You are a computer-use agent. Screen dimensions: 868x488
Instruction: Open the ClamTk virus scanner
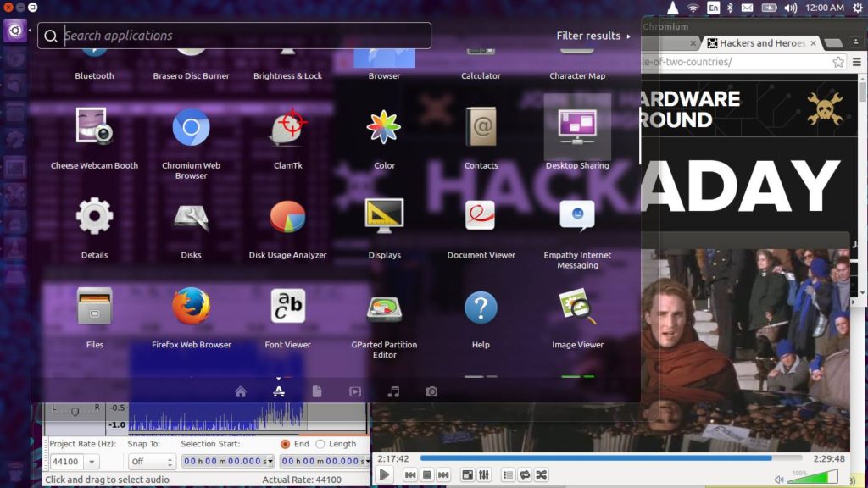[288, 127]
